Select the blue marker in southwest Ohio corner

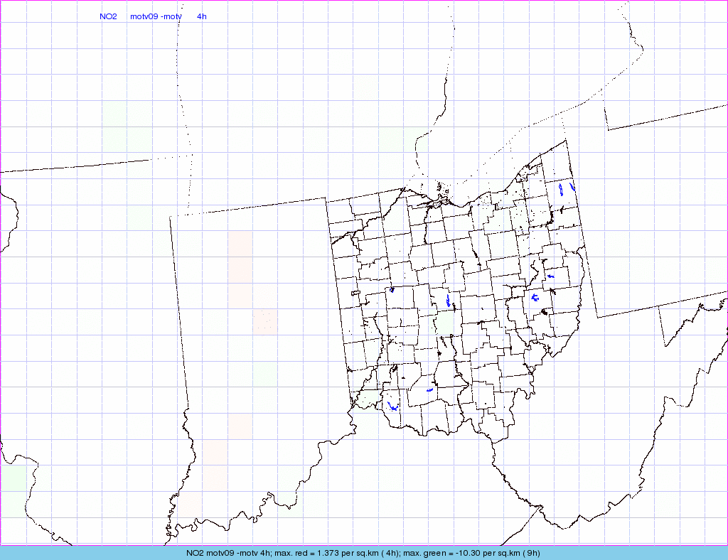(x=392, y=409)
